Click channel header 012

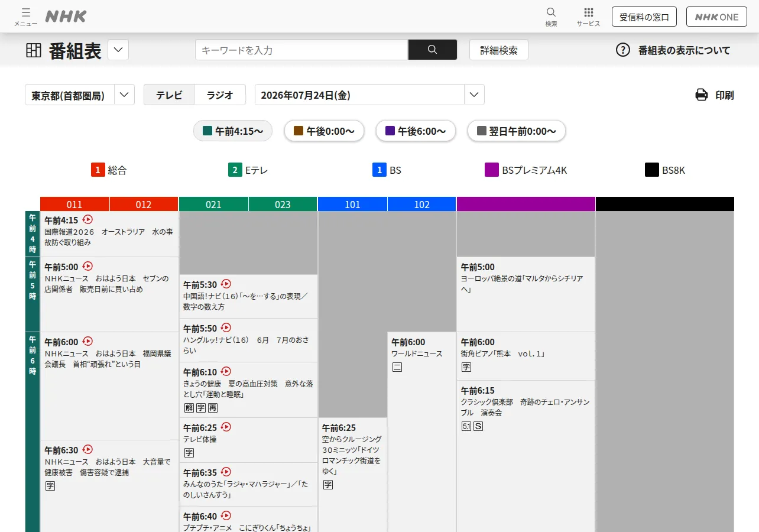coord(144,204)
